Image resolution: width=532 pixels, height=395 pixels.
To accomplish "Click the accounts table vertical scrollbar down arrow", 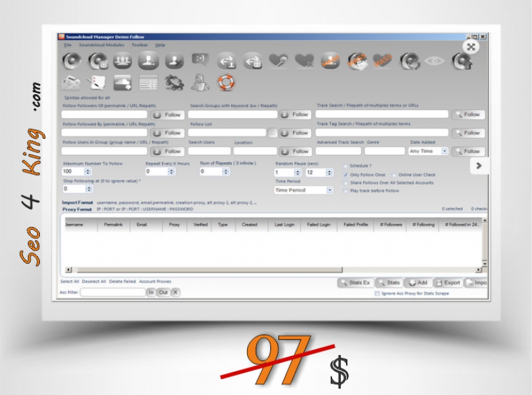I will 484,264.
